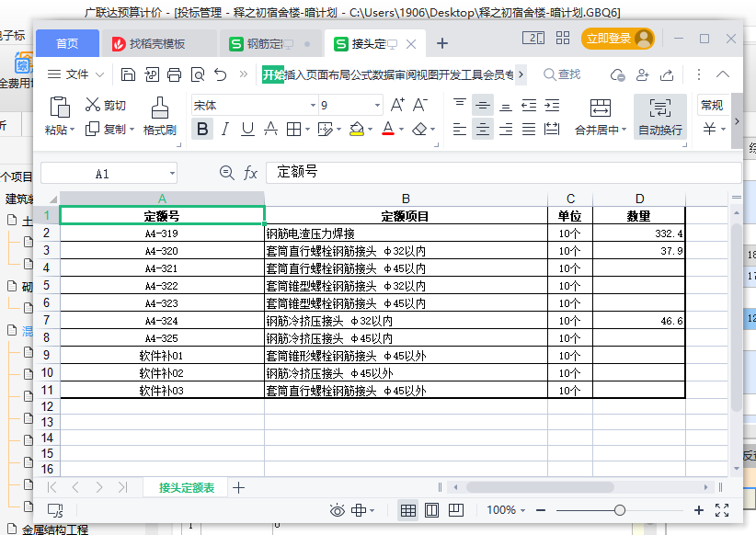Switch to the 钢筋定 document tab

tap(270, 44)
